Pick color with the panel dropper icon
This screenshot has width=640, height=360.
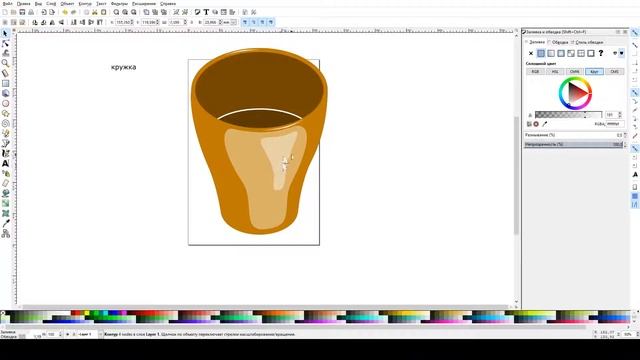point(544,124)
